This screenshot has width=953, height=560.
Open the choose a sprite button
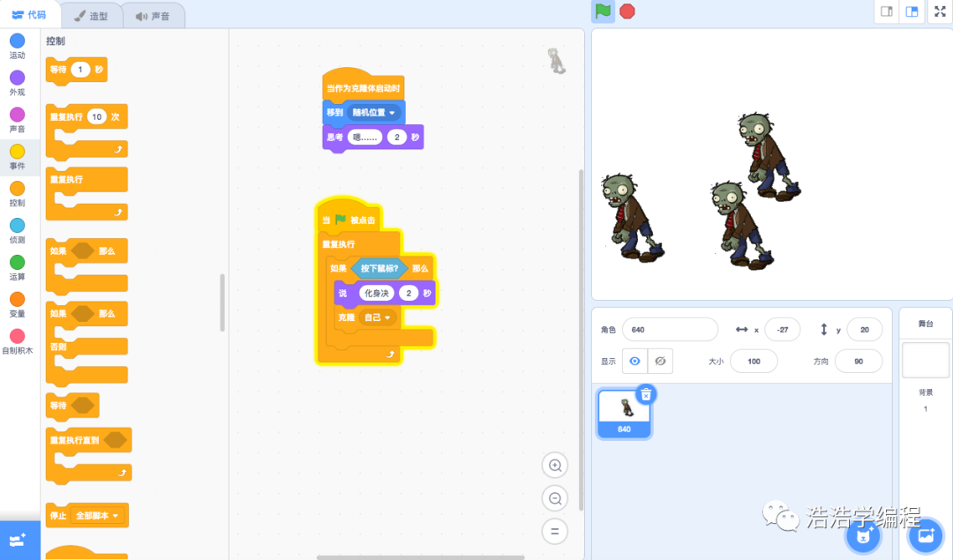tap(864, 535)
